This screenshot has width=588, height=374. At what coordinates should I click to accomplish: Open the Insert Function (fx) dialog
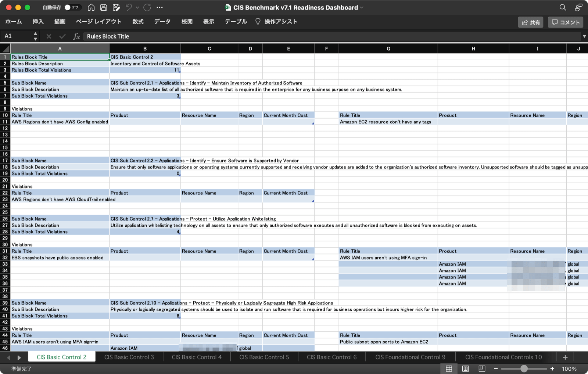click(x=76, y=36)
